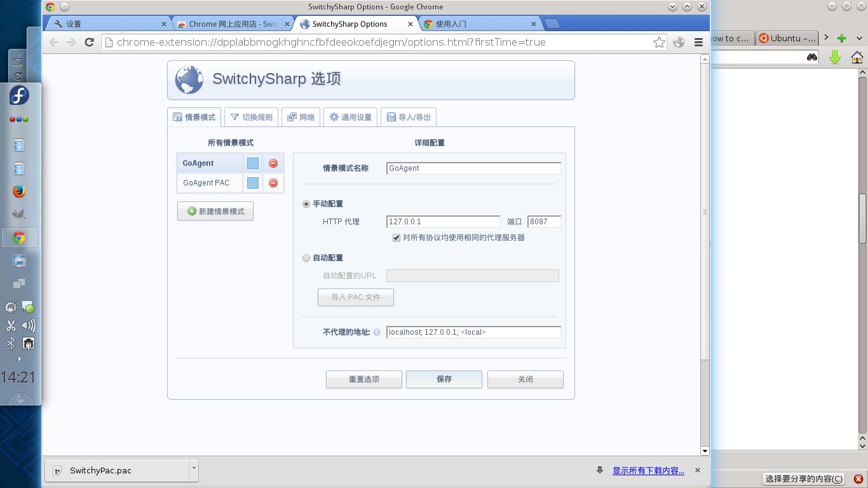The height and width of the screenshot is (488, 868).
Task: Switch to the 使用入门 tab
Action: [x=481, y=24]
